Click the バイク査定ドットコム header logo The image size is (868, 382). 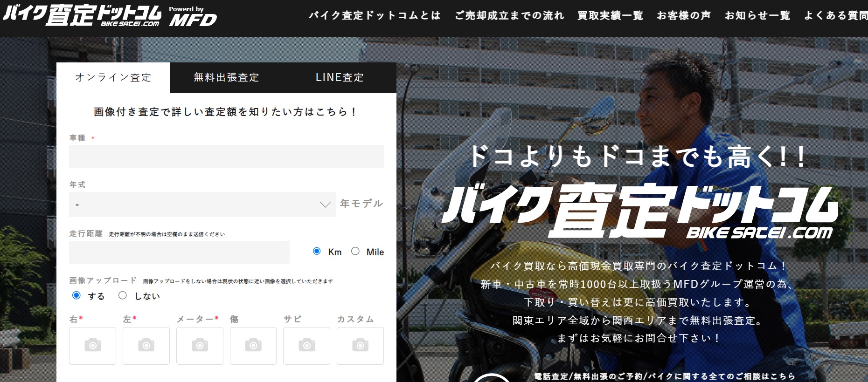tap(82, 15)
